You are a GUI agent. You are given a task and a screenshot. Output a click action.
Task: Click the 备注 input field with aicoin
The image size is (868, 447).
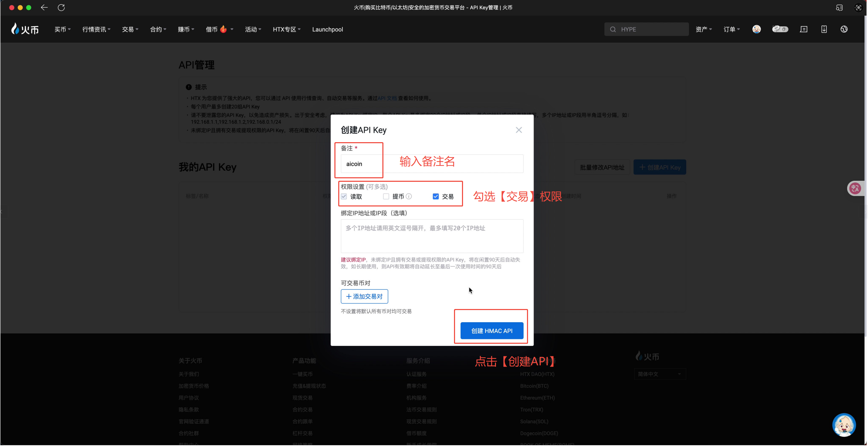tap(432, 164)
